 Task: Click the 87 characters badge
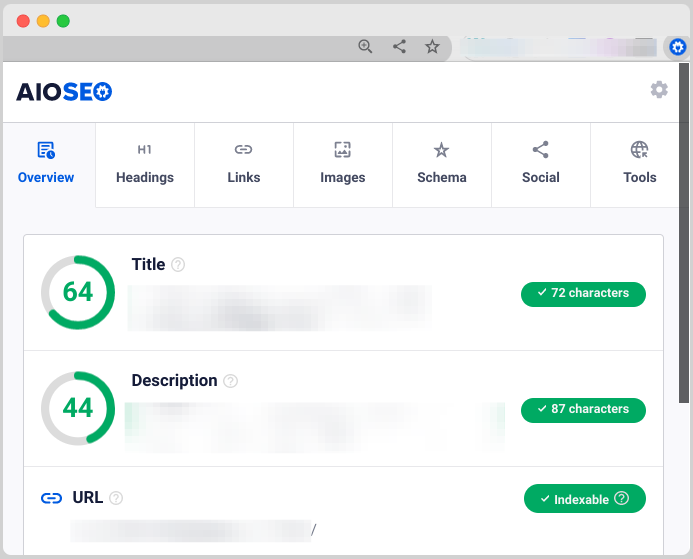pos(583,410)
